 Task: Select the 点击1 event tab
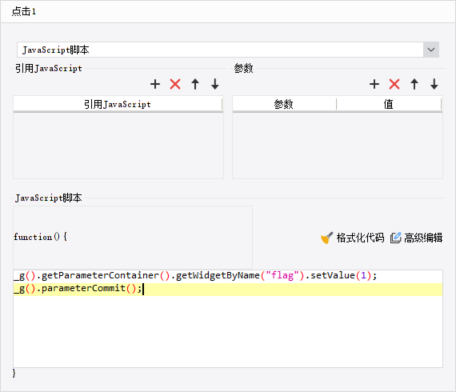click(24, 12)
